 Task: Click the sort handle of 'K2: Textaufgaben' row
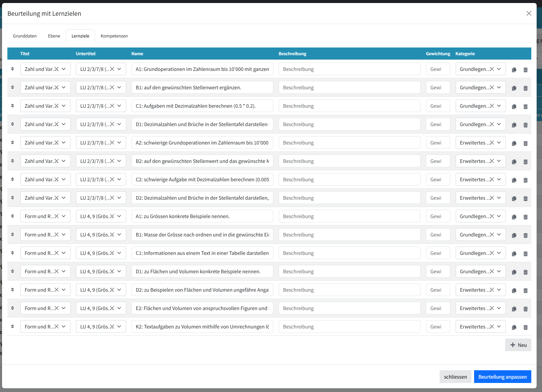12,326
